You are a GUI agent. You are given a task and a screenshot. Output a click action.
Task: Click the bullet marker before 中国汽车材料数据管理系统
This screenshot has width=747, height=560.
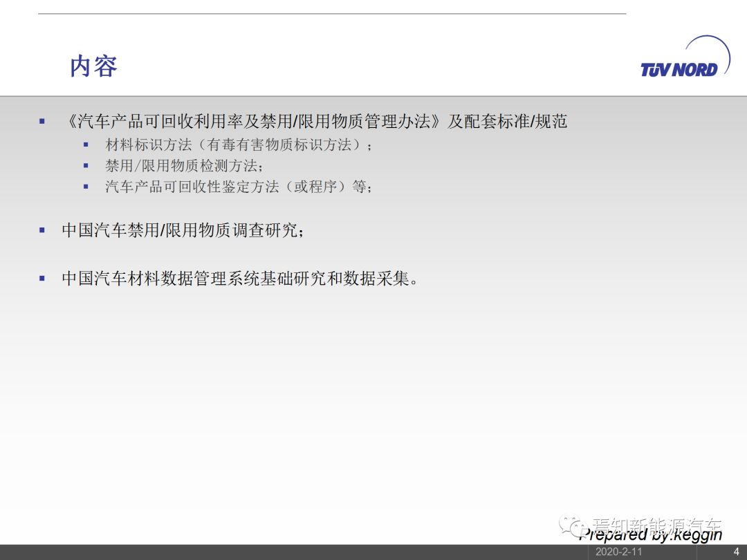point(42,278)
